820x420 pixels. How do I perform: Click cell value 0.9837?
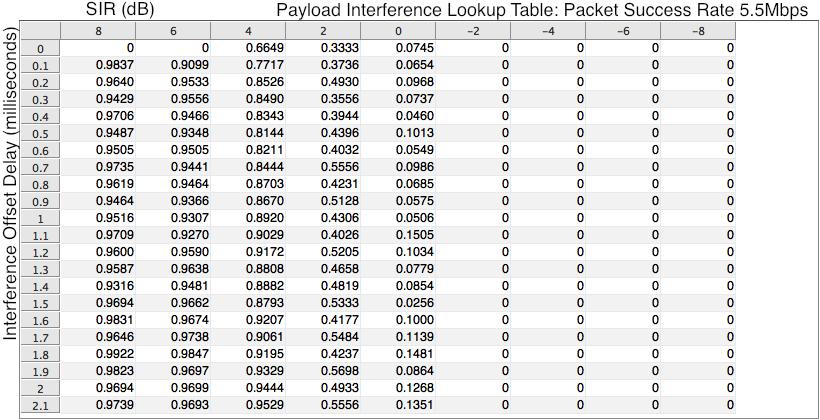pyautogui.click(x=98, y=65)
